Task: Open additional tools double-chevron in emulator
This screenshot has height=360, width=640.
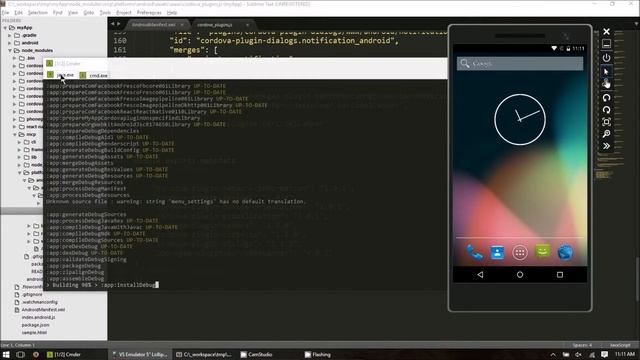Action: [606, 146]
